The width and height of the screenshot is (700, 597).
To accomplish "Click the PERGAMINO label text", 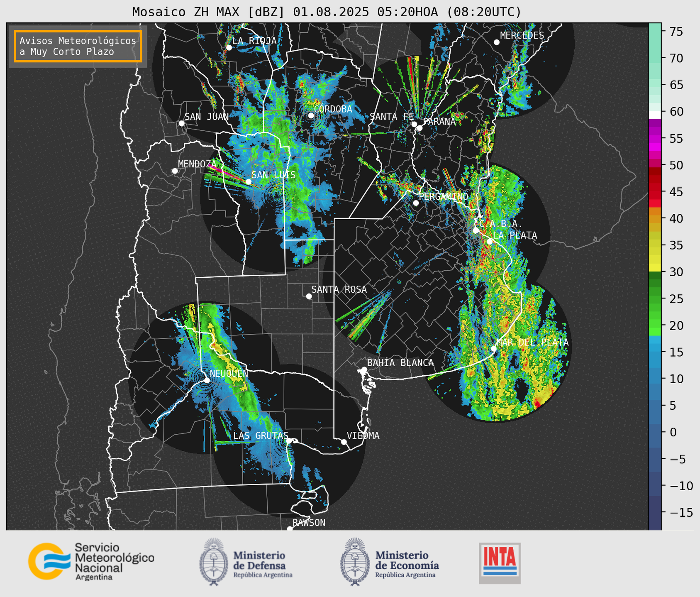I will (x=443, y=196).
